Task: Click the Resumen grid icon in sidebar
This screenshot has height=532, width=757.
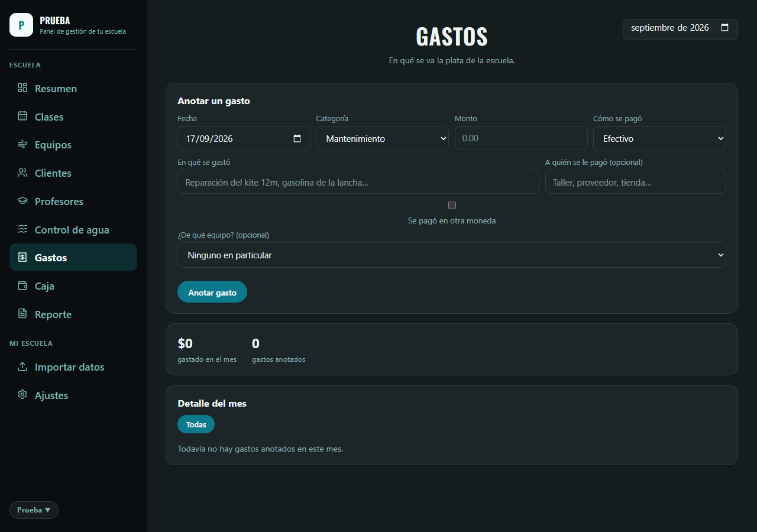Action: tap(22, 88)
